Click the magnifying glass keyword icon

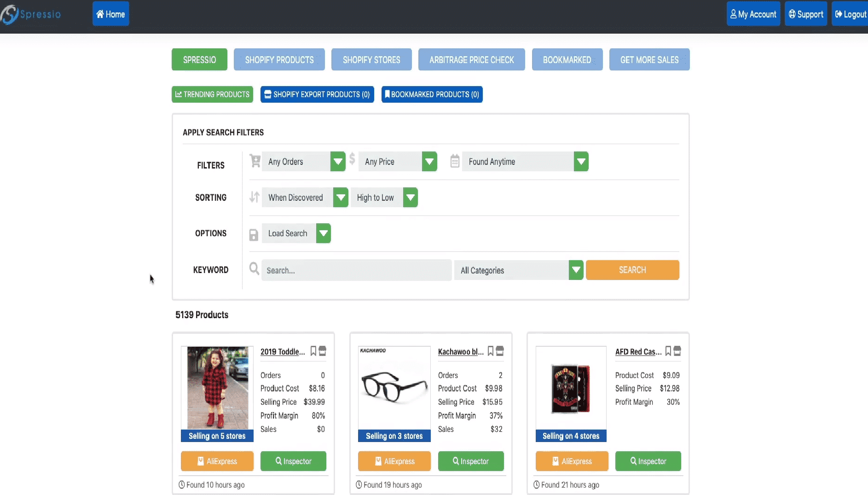pyautogui.click(x=254, y=268)
